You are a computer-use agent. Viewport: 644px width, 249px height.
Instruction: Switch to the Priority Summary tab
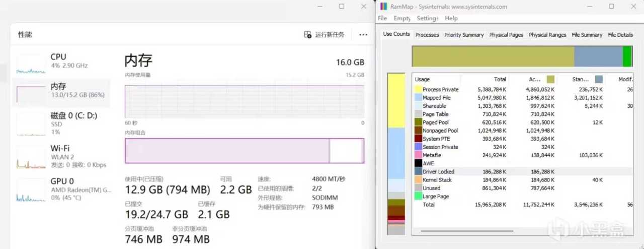(464, 35)
